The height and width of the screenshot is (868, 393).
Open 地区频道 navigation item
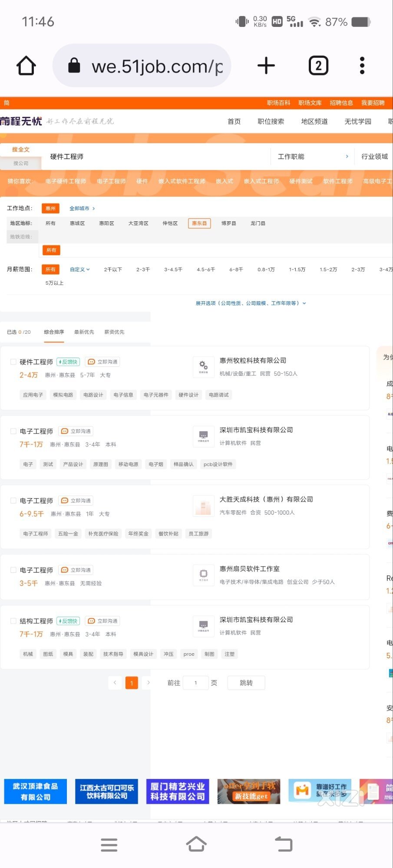[314, 121]
